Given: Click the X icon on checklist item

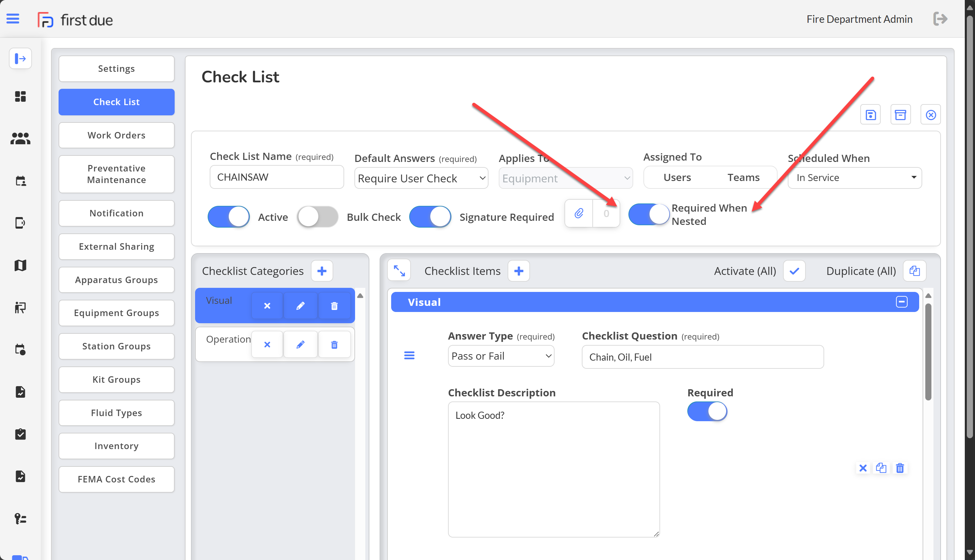Looking at the screenshot, I should click(863, 468).
